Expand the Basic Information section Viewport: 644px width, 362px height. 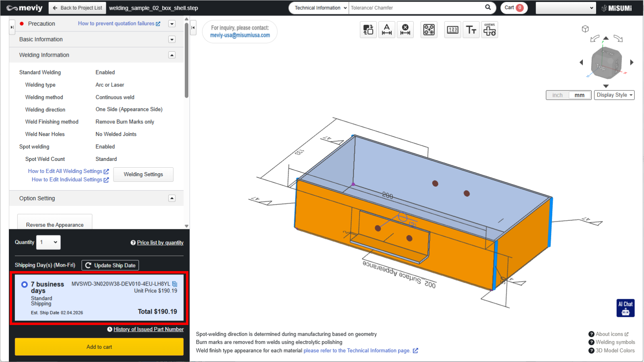pos(172,39)
